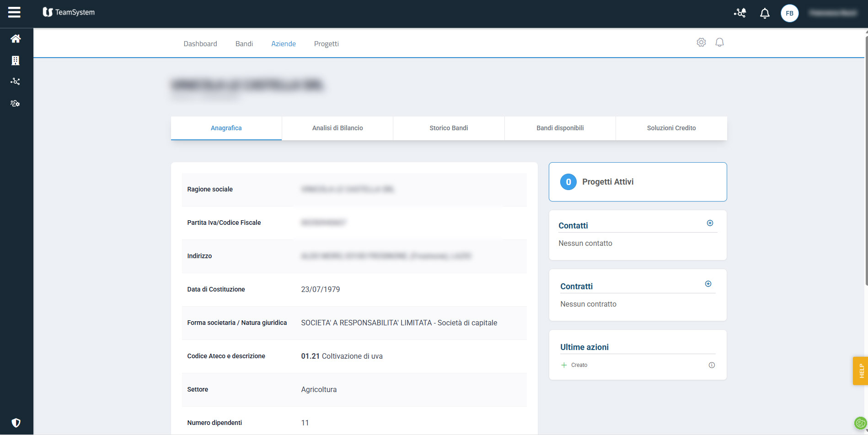Show info for the Creato action
The height and width of the screenshot is (435, 868).
point(712,365)
